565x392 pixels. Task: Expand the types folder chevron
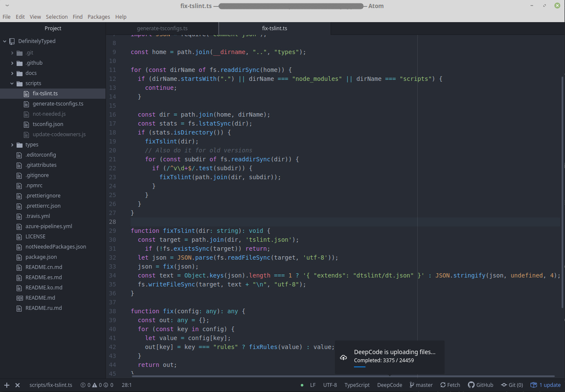coord(12,145)
